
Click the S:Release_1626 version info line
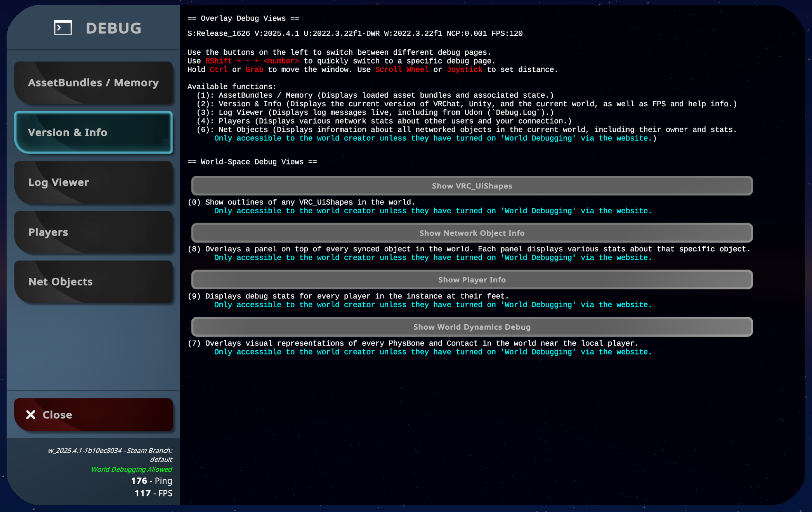tap(354, 33)
